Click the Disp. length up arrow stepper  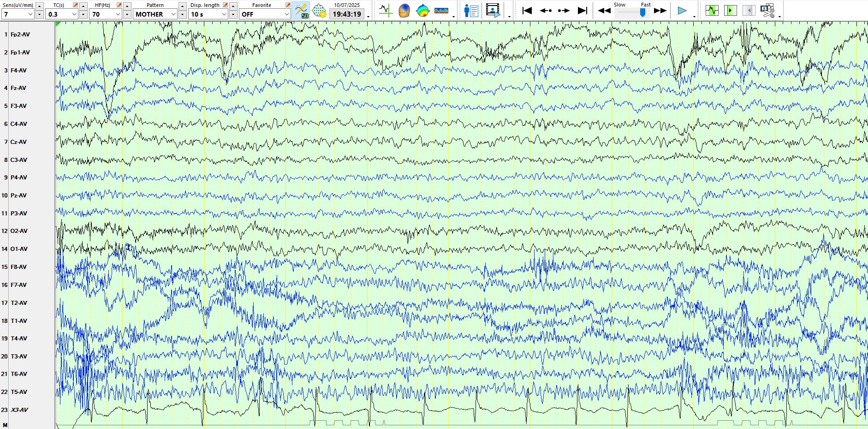[233, 6]
